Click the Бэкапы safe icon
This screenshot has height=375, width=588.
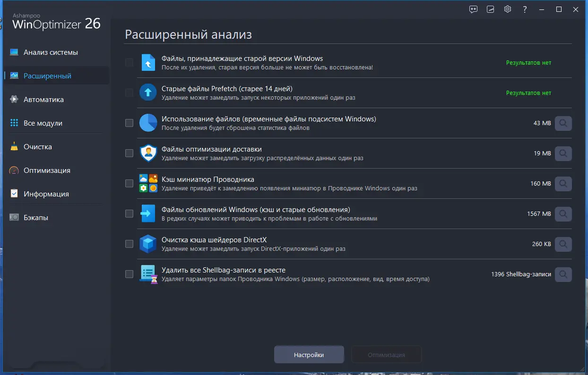[14, 218]
